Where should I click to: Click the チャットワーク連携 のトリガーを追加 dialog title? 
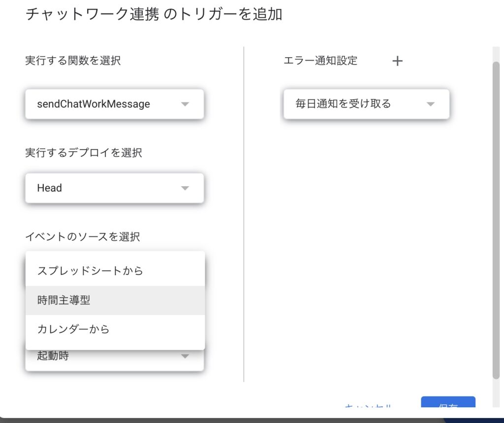[154, 14]
